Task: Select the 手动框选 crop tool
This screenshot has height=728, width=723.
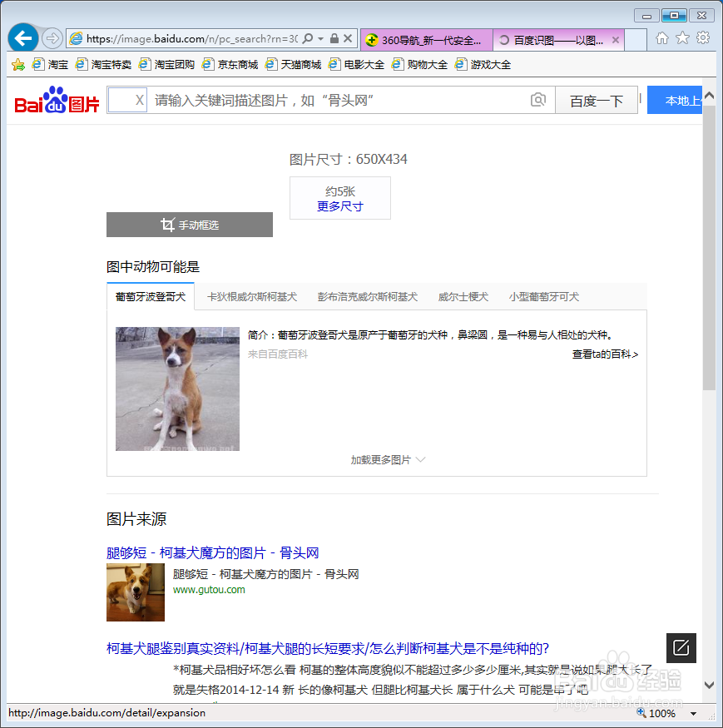Action: [189, 225]
